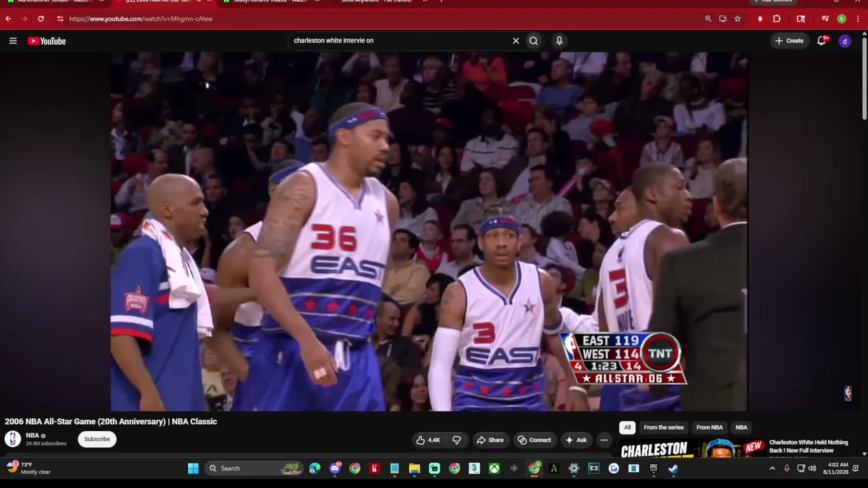This screenshot has height=488, width=868.
Task: Open Settings gear from the taskbar
Action: pos(574,468)
